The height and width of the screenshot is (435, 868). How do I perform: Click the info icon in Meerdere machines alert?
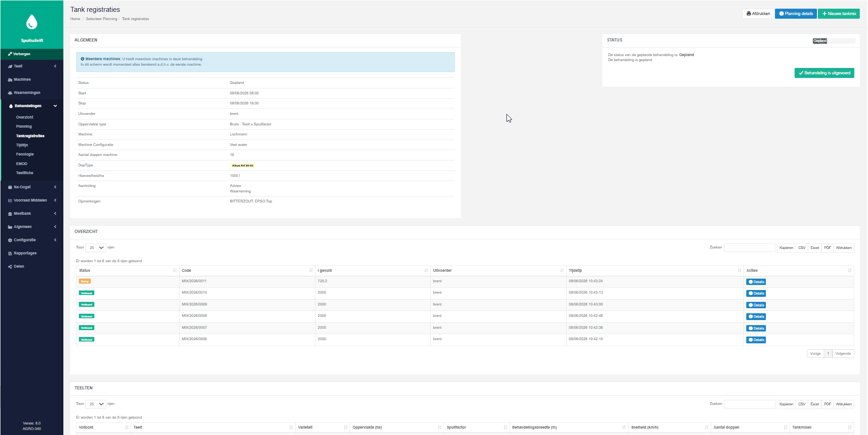click(83, 59)
